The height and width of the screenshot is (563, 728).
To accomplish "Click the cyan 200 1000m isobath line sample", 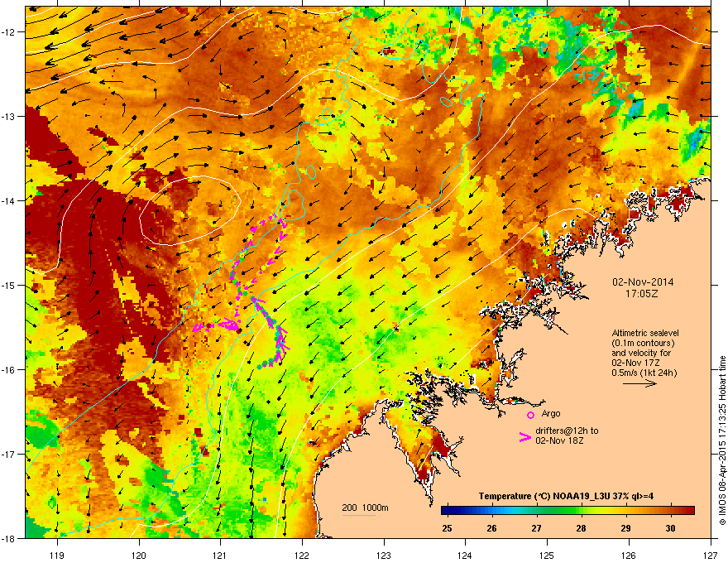I will (x=358, y=515).
